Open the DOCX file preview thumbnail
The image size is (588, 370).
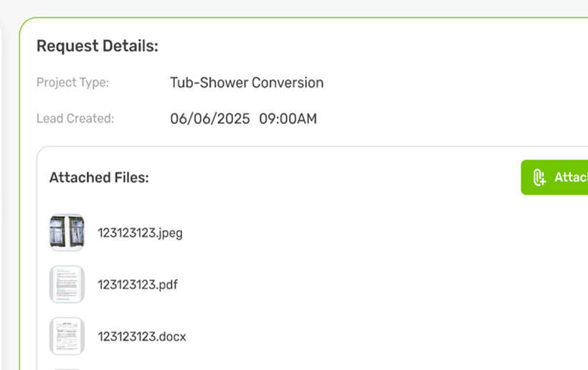click(67, 336)
